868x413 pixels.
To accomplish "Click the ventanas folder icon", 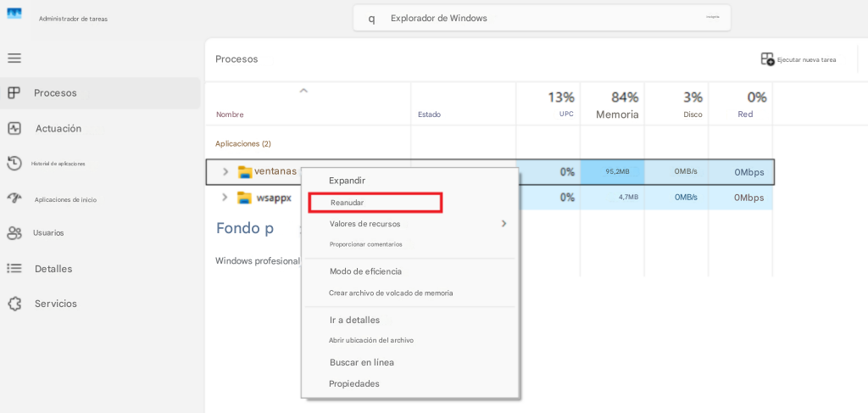I will [245, 172].
